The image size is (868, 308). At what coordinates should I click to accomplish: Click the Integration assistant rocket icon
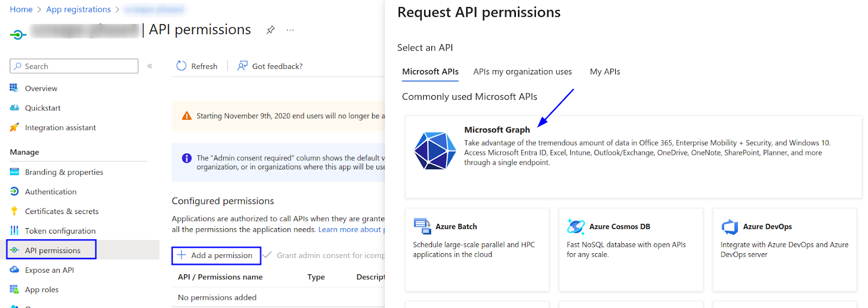click(x=14, y=127)
